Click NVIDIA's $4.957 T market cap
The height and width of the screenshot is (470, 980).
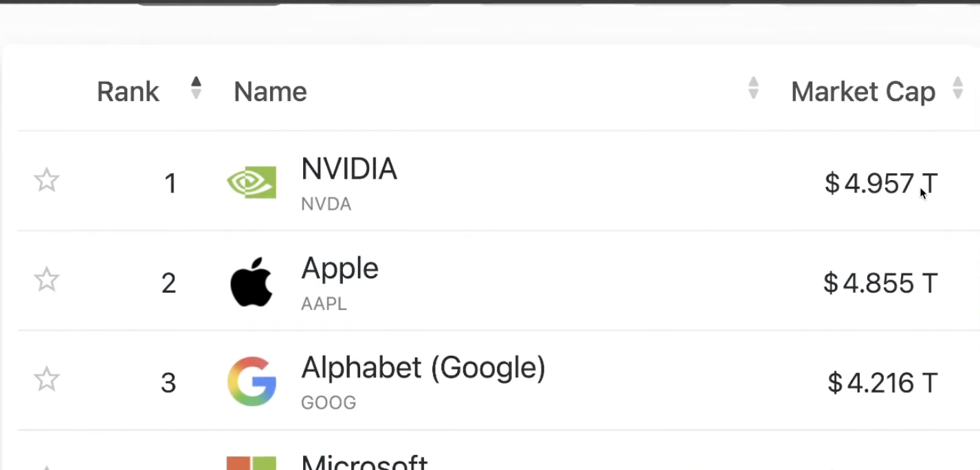[881, 183]
